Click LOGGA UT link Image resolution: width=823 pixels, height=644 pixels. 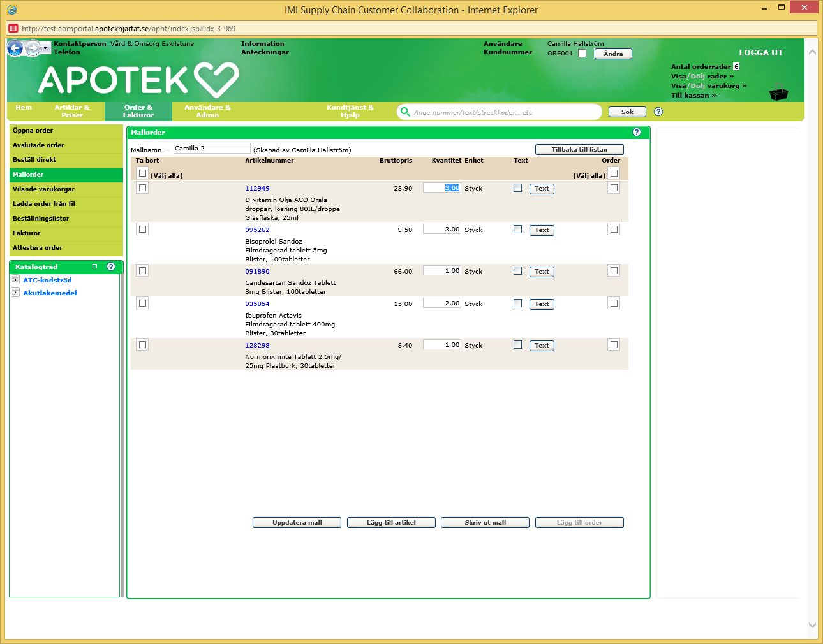pyautogui.click(x=760, y=53)
